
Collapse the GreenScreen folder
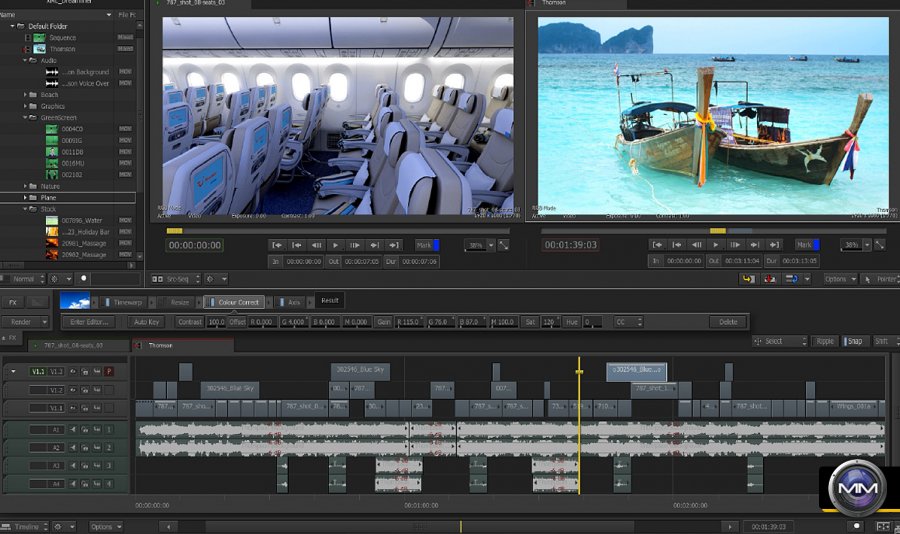point(27,118)
